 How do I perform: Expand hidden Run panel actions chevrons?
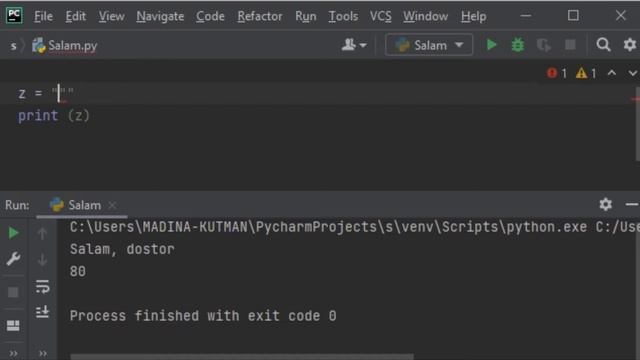13,353
